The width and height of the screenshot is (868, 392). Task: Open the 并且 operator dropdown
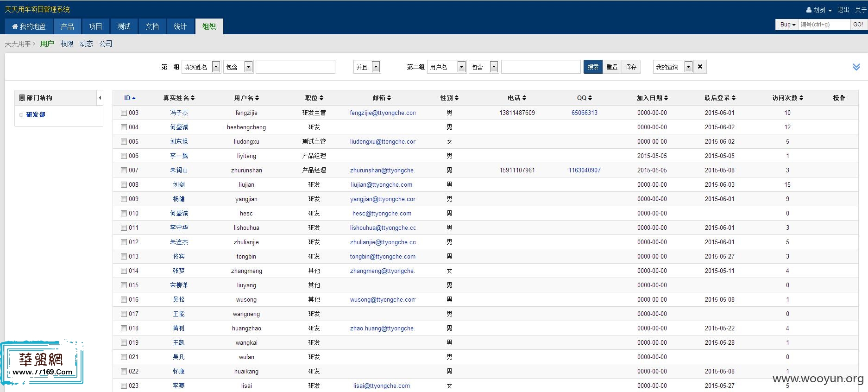376,67
